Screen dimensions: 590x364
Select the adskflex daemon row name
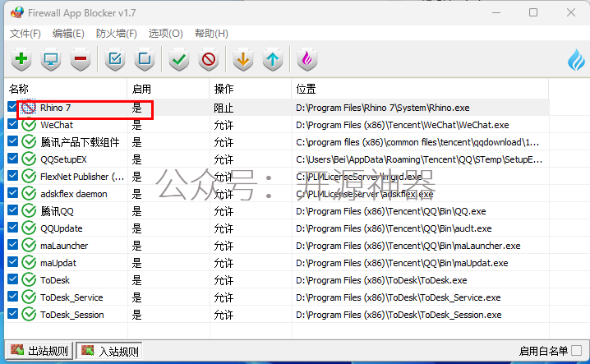click(x=74, y=194)
